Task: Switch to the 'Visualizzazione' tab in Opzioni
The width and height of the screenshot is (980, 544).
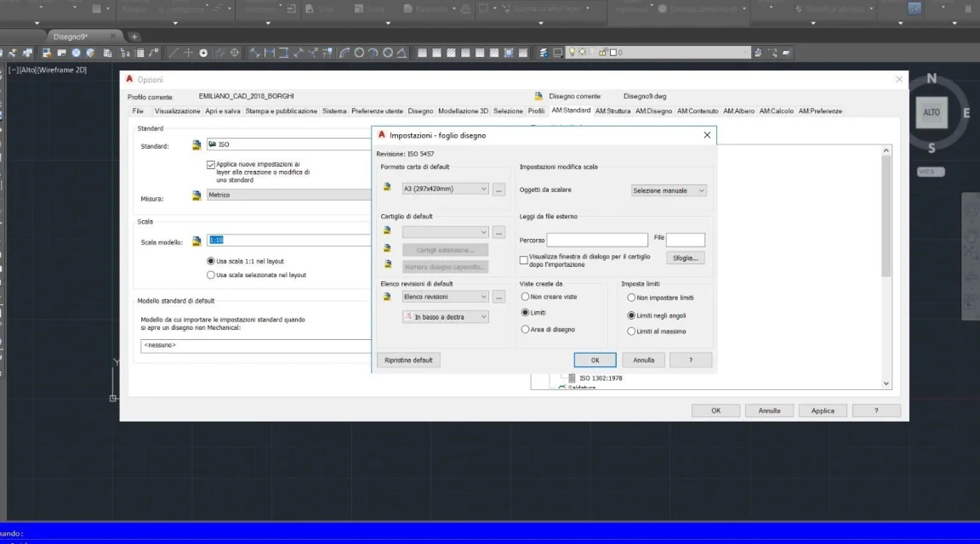Action: pos(177,111)
